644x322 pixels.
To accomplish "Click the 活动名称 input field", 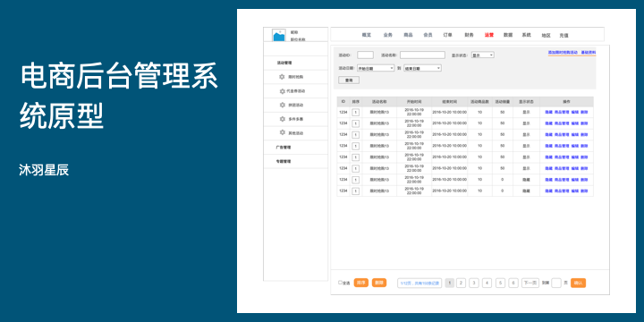I will tap(422, 55).
